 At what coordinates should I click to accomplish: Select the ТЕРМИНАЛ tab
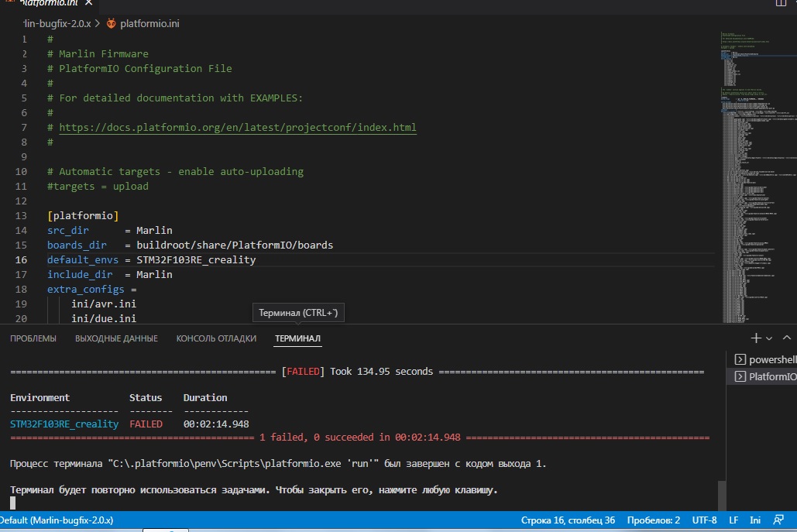pos(297,338)
